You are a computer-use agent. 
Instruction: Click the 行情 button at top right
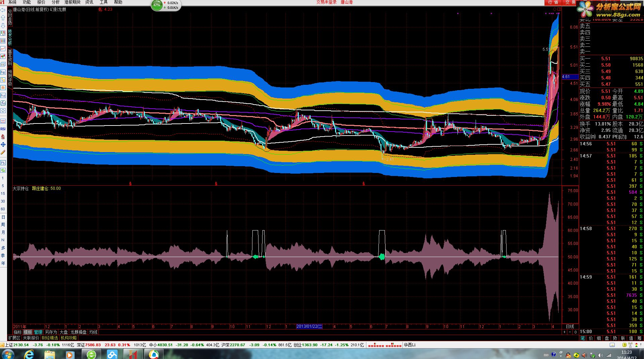coord(553,2)
